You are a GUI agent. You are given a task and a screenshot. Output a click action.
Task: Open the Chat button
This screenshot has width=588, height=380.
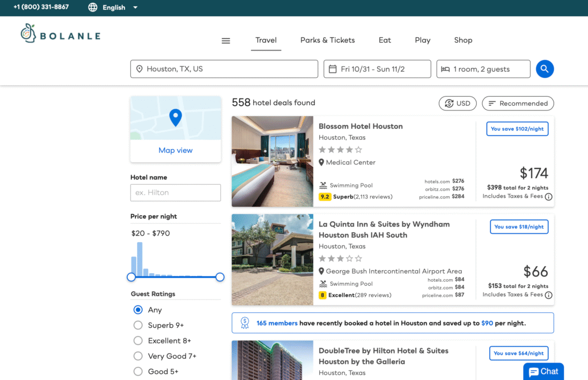pos(543,371)
